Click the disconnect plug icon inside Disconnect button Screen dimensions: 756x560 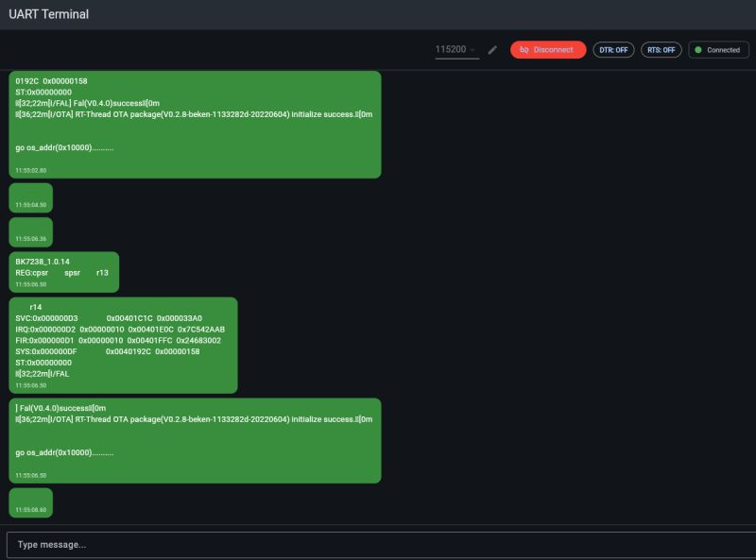click(x=523, y=49)
